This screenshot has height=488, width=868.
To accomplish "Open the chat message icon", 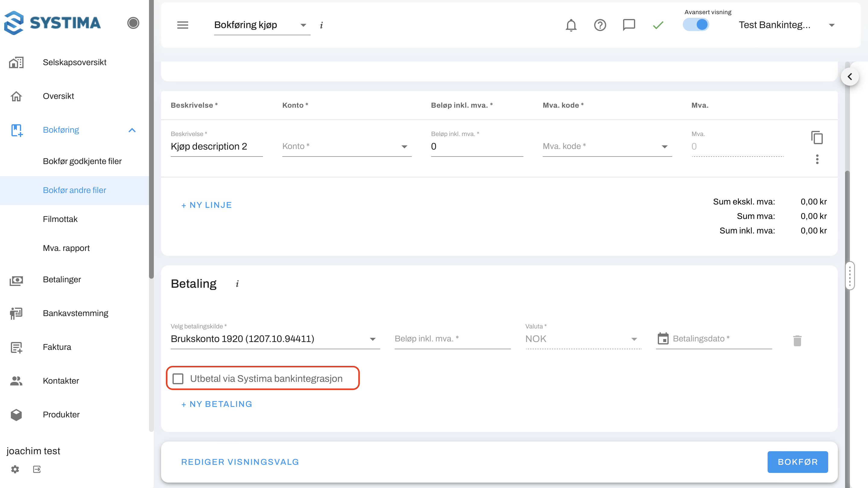I will (x=629, y=25).
